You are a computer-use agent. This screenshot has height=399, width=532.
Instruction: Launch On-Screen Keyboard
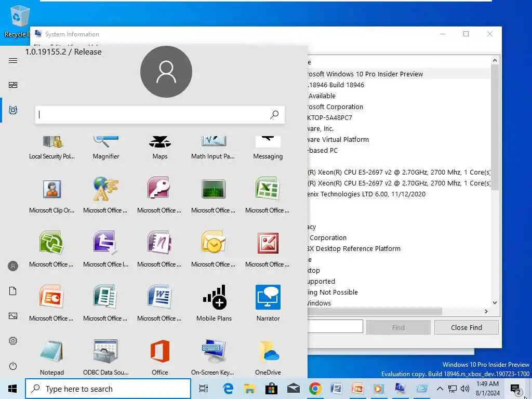(x=214, y=357)
